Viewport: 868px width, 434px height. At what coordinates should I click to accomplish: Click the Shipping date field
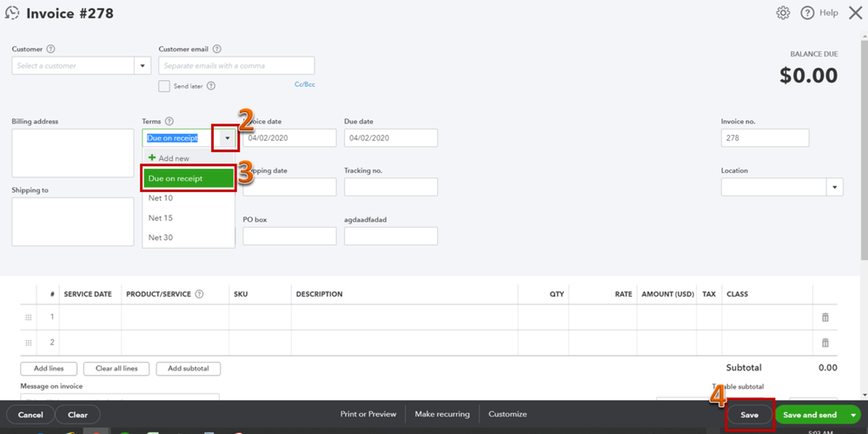(289, 187)
